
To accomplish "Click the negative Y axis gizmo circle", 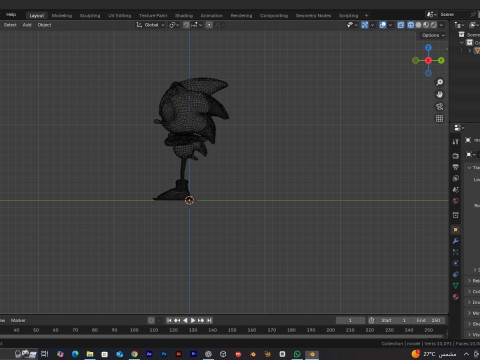I will pos(415,60).
